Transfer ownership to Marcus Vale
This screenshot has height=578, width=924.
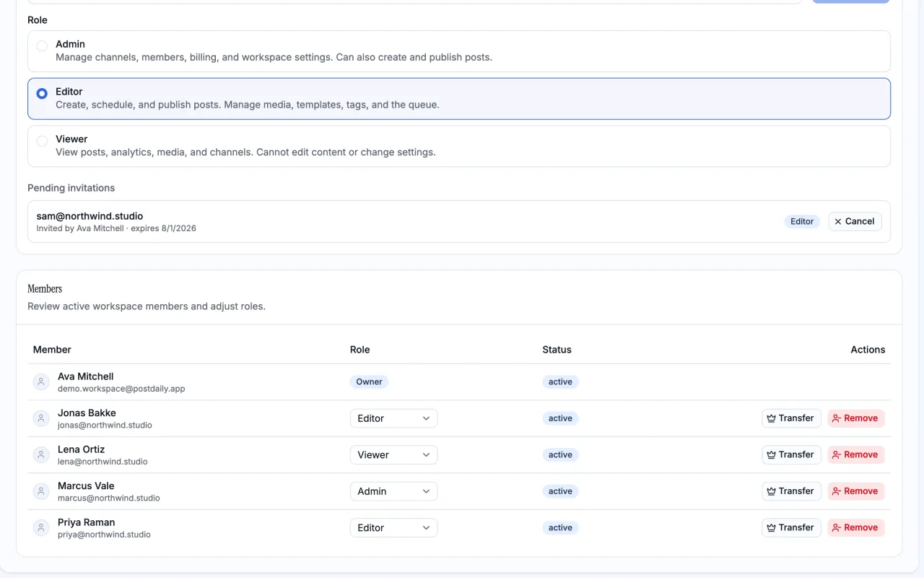[791, 491]
